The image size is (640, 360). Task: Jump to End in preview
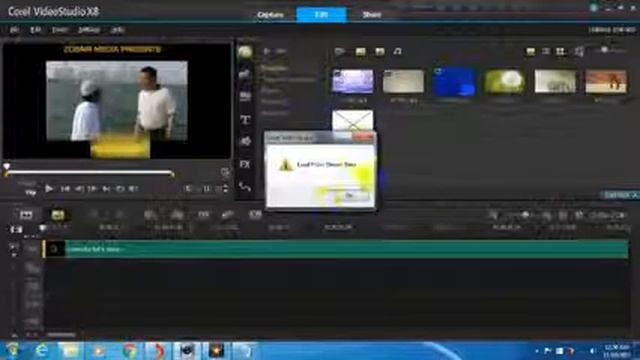(106, 189)
